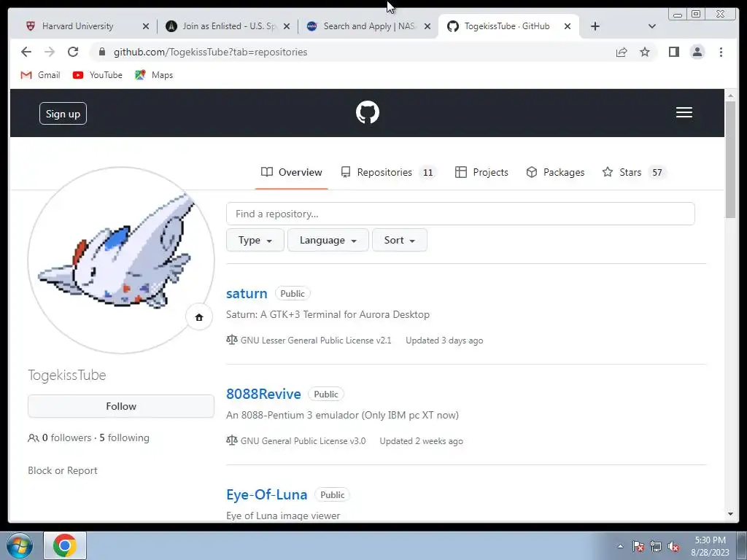
Task: Click the scrollbar down arrow
Action: pos(730,514)
